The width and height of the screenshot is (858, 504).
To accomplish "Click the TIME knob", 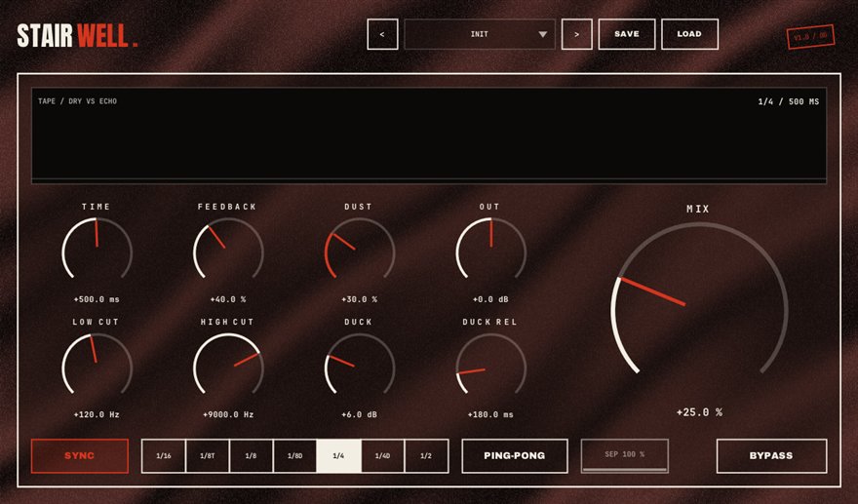I will click(97, 248).
